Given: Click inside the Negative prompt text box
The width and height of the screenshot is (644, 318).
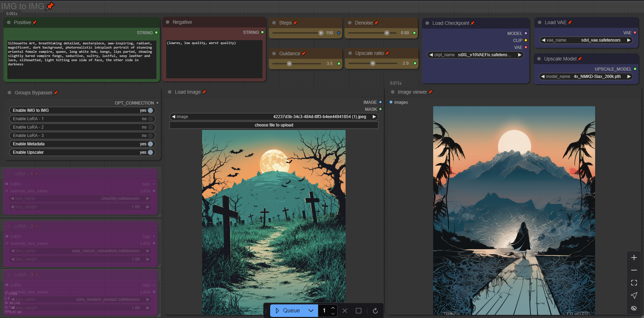Looking at the screenshot, I should point(214,59).
